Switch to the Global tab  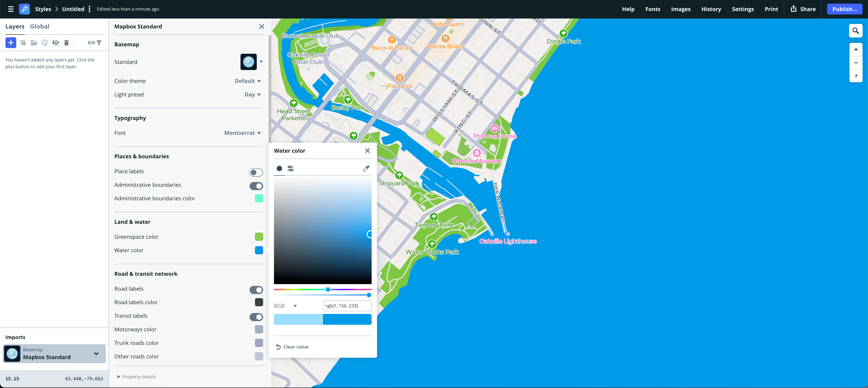click(x=40, y=26)
